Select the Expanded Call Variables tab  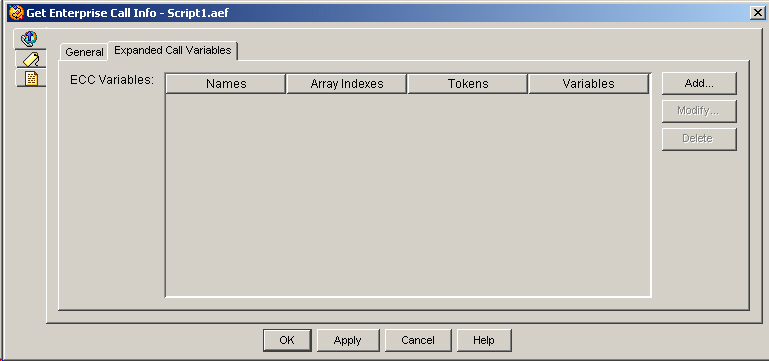coord(173,50)
